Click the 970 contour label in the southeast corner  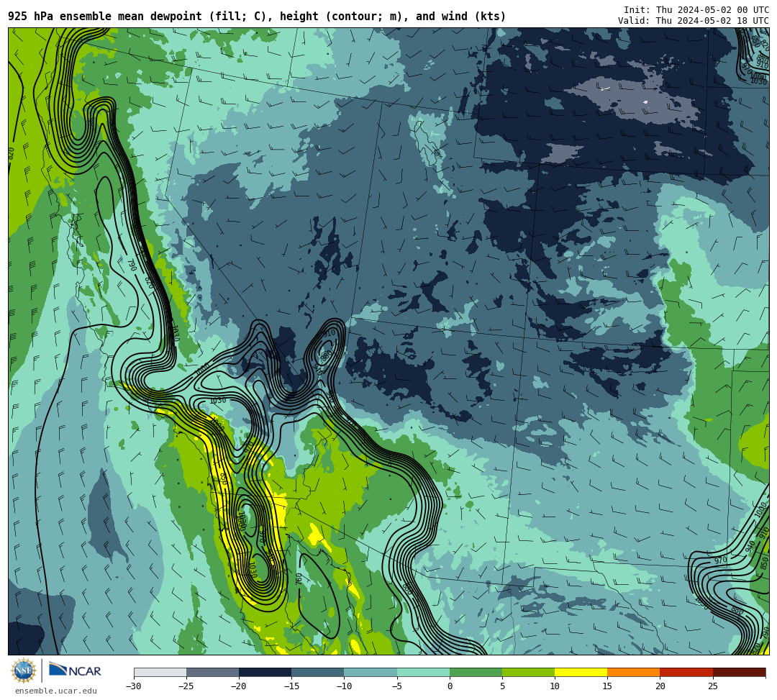point(720,560)
